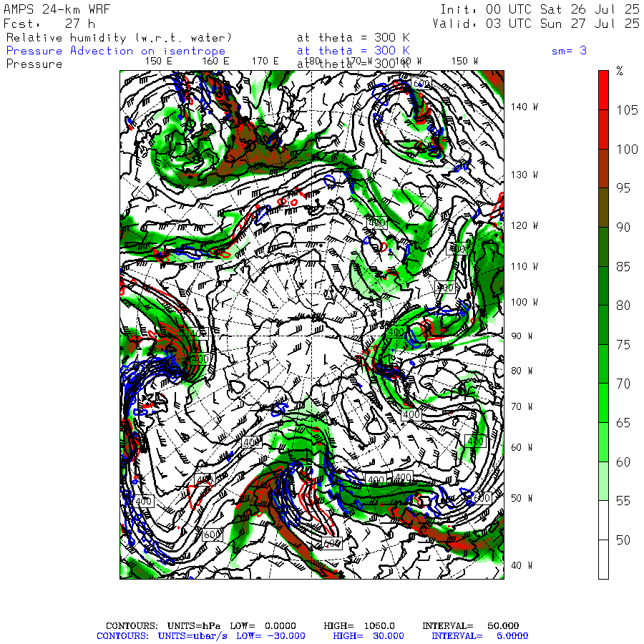Viewport: 644px width, 644px height.
Task: Select the "Relative humidity (w.r.t. water)" label
Action: coord(119,38)
